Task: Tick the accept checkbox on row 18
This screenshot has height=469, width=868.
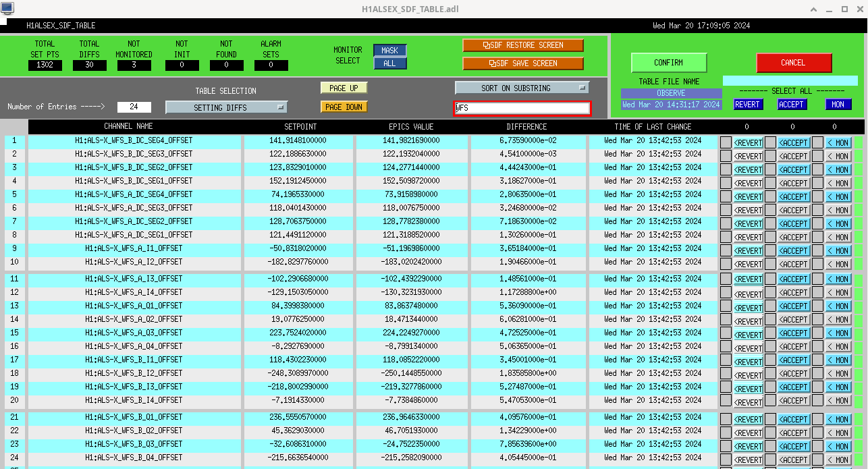Action: (x=770, y=374)
